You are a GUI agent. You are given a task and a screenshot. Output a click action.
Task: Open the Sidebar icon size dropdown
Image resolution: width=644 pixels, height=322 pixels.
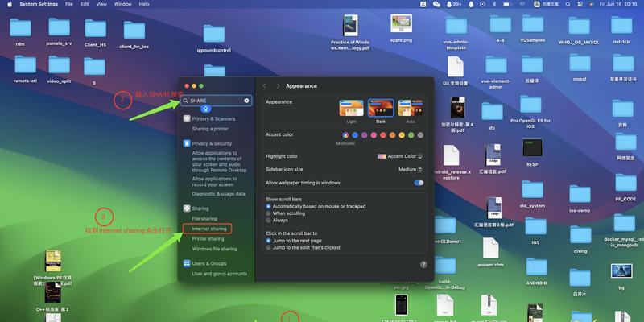(411, 169)
